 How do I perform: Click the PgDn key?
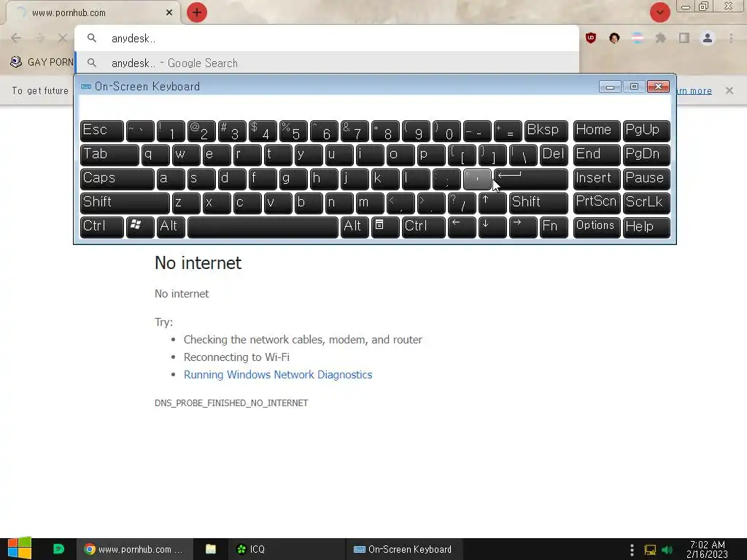646,155
